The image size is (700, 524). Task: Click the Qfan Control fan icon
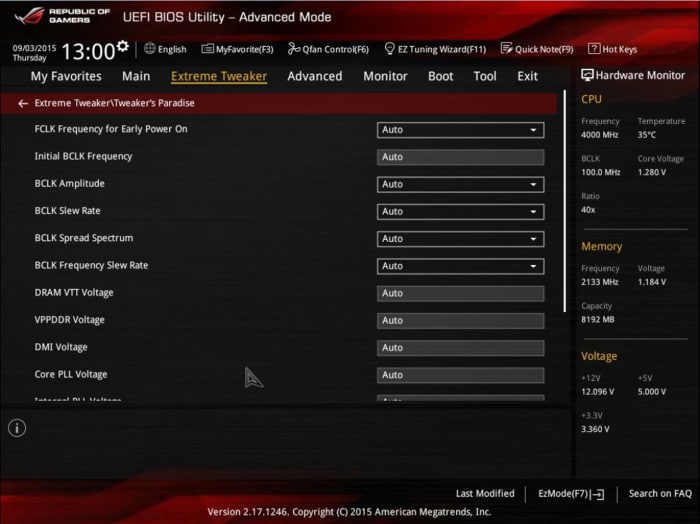pos(294,48)
